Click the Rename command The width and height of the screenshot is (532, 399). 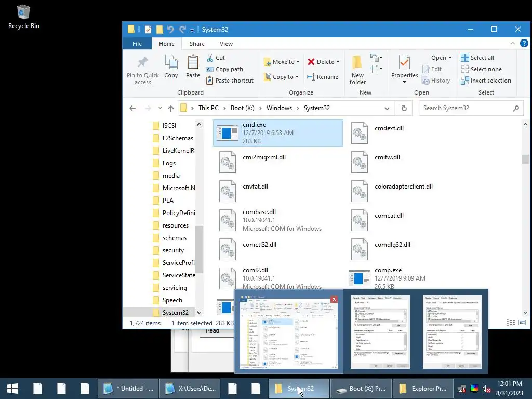[323, 77]
